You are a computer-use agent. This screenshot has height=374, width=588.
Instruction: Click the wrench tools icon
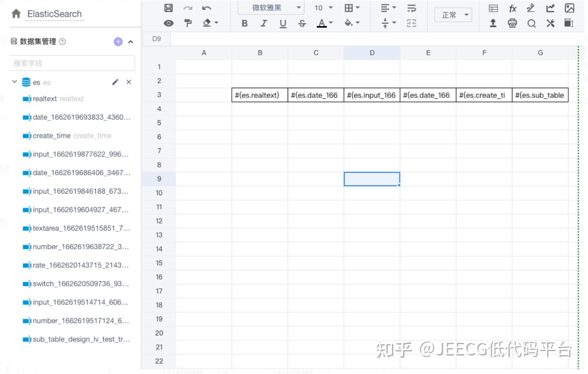(550, 23)
